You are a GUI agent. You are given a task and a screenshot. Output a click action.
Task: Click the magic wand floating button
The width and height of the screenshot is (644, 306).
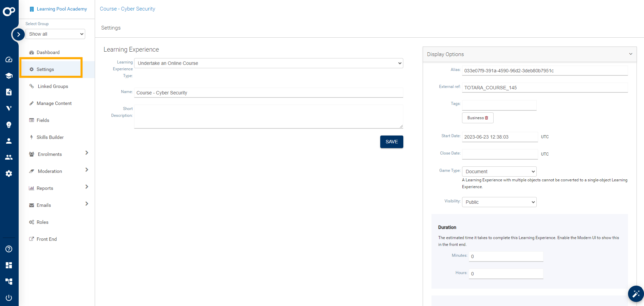pos(636,294)
